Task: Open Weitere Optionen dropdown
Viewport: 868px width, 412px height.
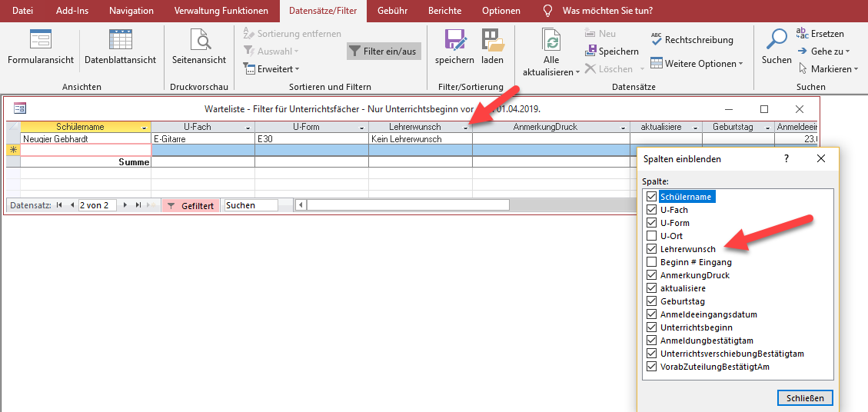Action: [697, 64]
